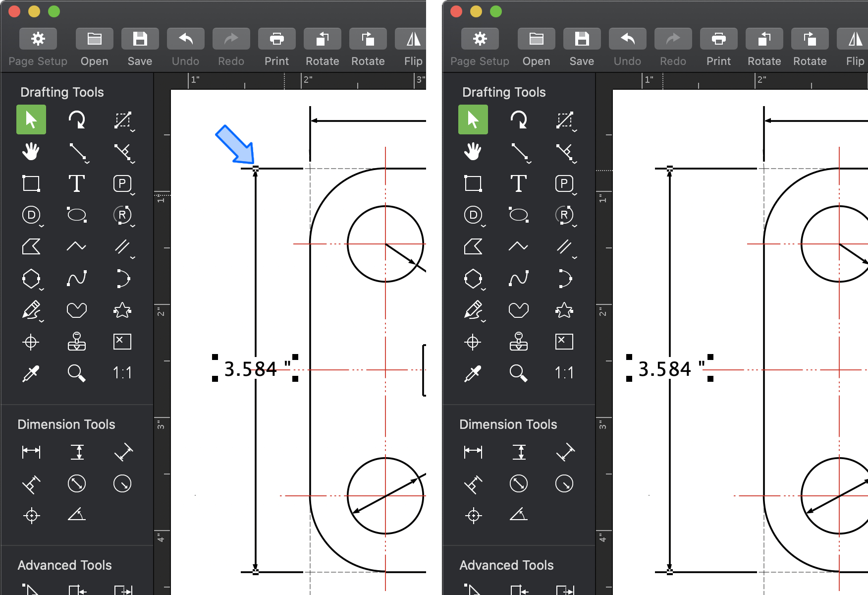Screen dimensions: 868x595
Task: Expand marquee selection tool options in left window
Action: click(133, 131)
